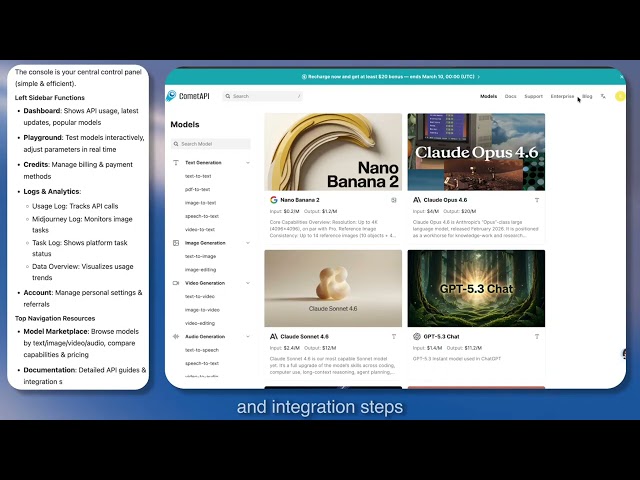Open the GPT-5.3 Chat thumbnail image

[x=476, y=289]
